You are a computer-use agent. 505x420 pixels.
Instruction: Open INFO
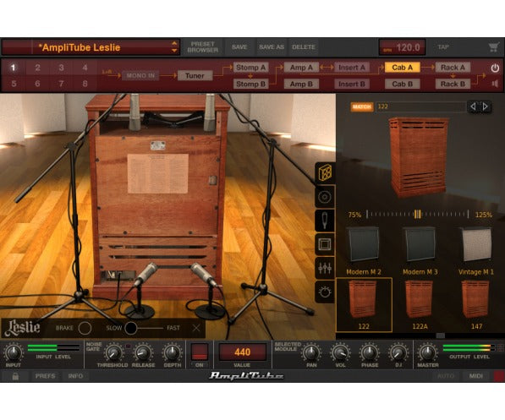pos(75,376)
